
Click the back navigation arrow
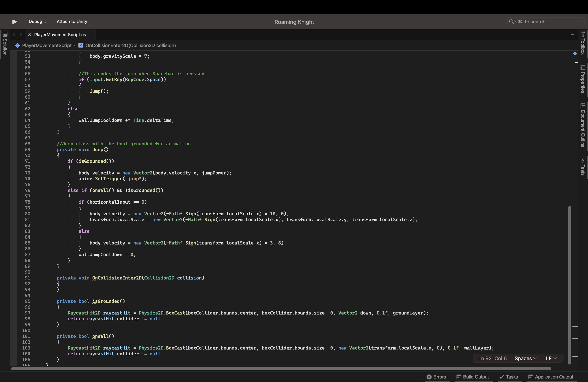pos(14,35)
